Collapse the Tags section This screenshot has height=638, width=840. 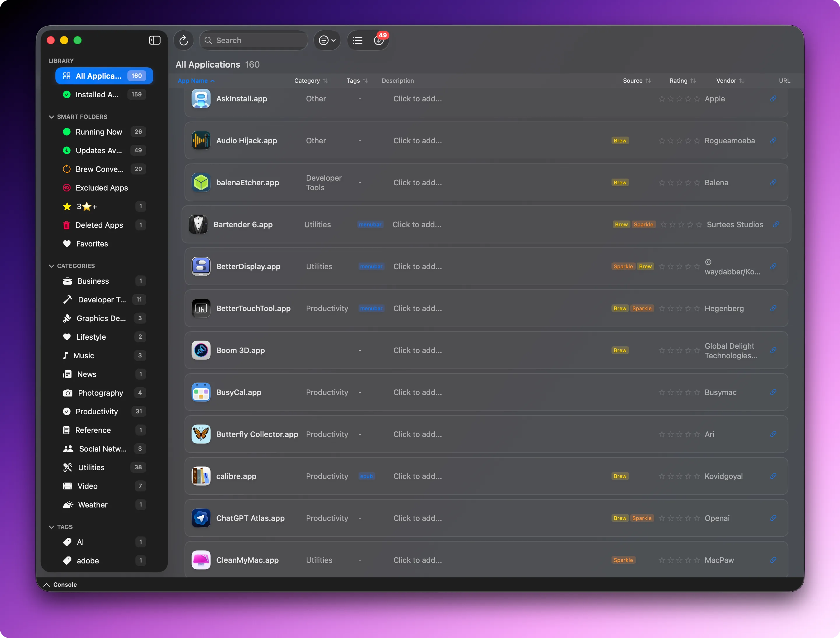tap(51, 527)
